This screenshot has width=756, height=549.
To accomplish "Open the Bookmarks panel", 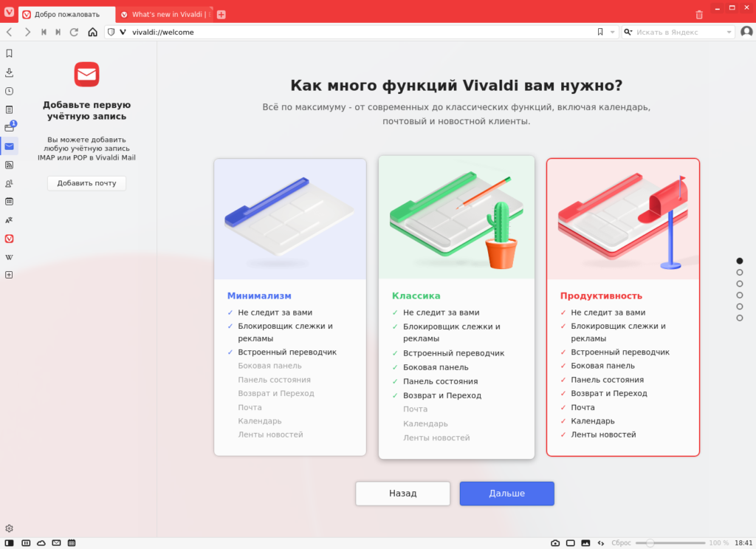I will (x=9, y=53).
